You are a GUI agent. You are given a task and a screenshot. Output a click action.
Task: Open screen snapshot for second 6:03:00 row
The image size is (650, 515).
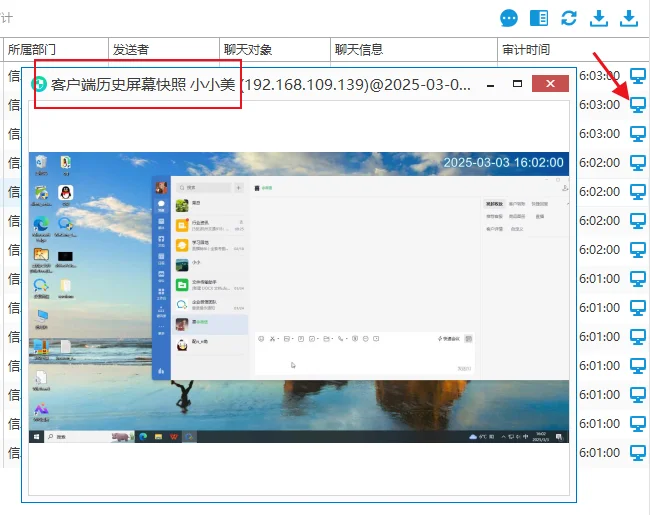pyautogui.click(x=638, y=105)
